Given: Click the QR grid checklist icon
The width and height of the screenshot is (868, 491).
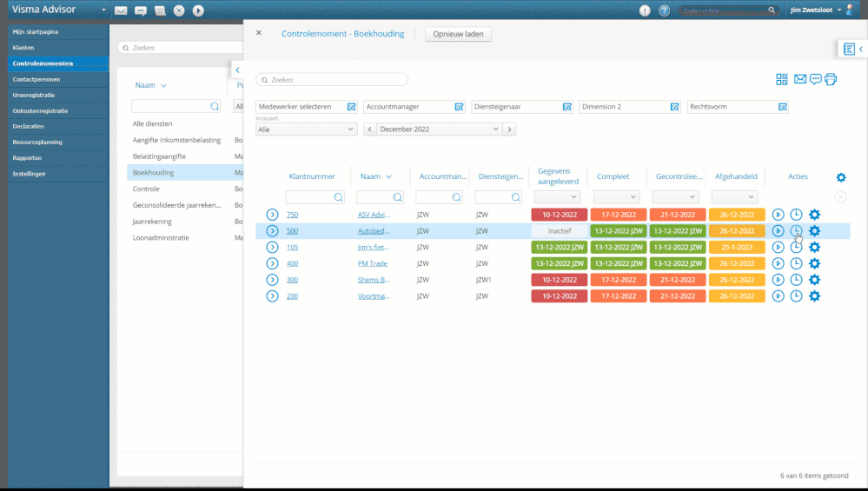Looking at the screenshot, I should click(782, 80).
